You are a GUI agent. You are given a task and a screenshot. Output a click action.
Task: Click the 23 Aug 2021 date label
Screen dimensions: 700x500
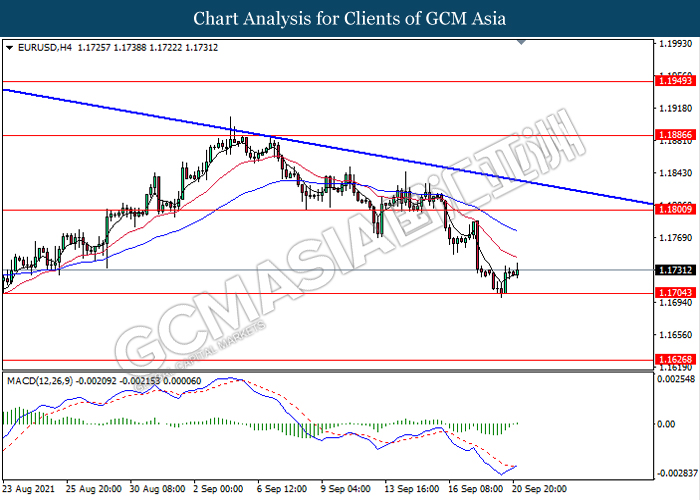click(28, 489)
